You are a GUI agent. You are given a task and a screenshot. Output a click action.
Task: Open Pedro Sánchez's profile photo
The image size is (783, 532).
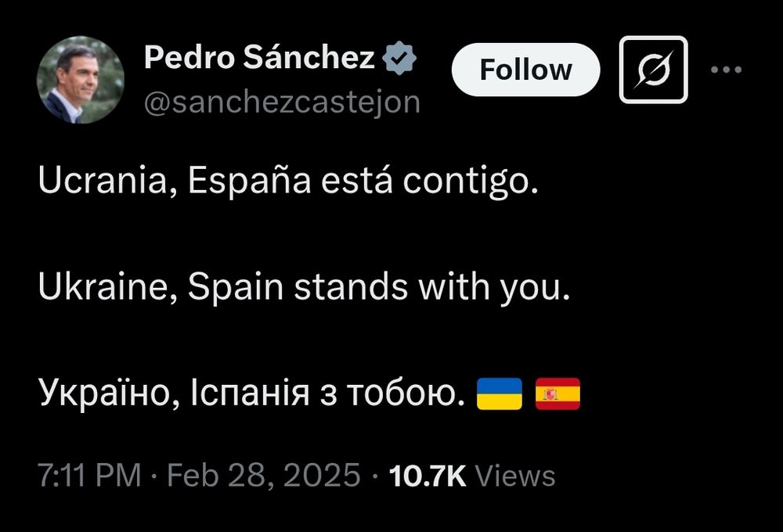pyautogui.click(x=80, y=80)
